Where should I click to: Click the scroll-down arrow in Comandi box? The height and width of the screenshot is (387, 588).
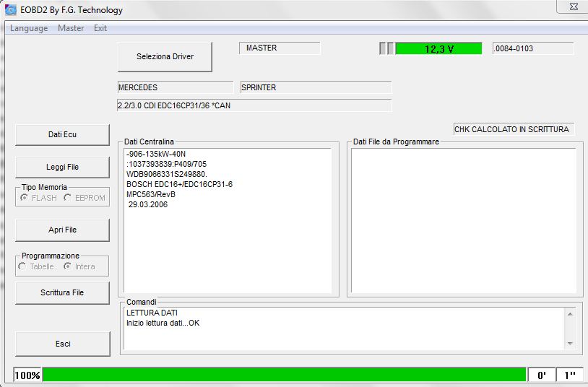[570, 343]
